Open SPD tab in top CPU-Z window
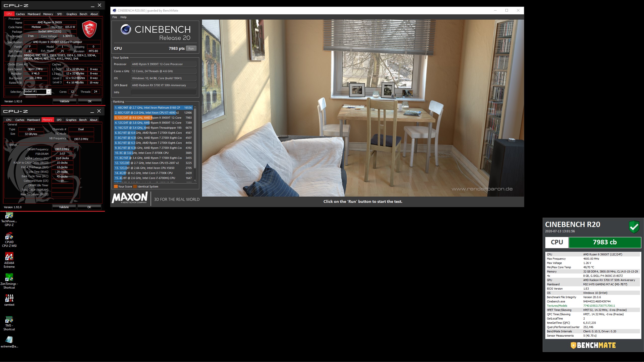Image resolution: width=644 pixels, height=362 pixels. coord(60,14)
